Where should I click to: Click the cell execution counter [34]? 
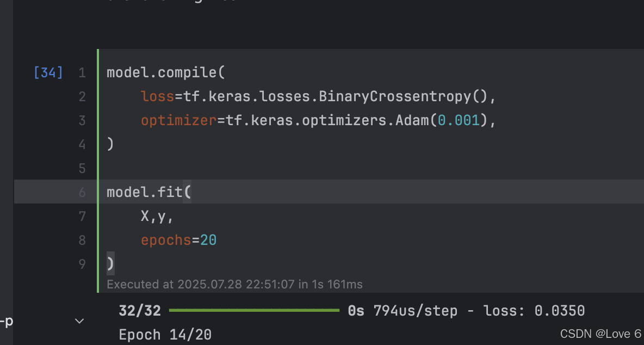pyautogui.click(x=48, y=73)
